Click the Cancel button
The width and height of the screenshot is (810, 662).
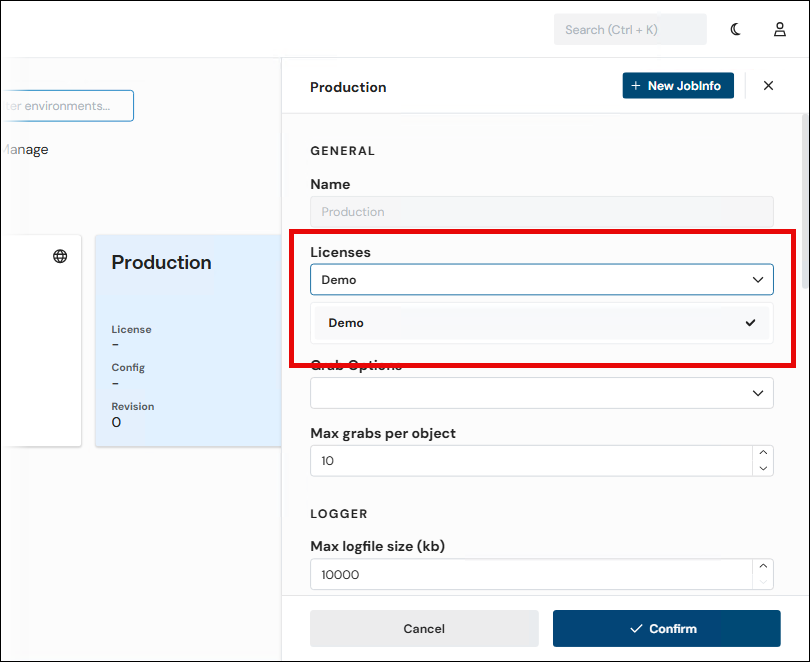[424, 628]
